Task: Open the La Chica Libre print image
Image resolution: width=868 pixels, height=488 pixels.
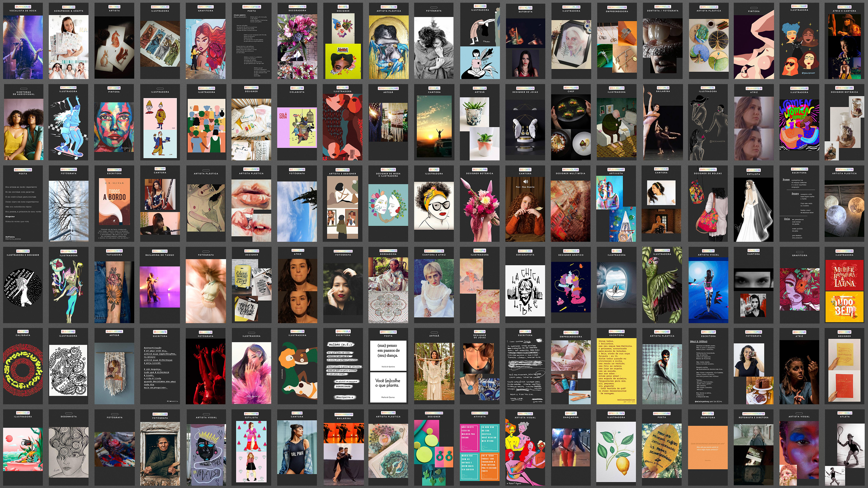Action: [x=525, y=291]
